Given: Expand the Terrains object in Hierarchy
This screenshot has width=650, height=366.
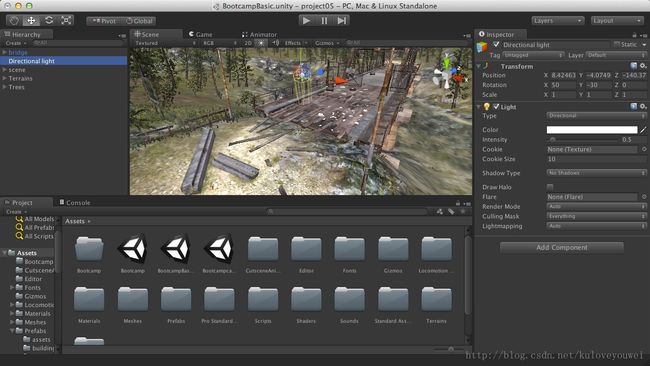Looking at the screenshot, I should point(4,78).
